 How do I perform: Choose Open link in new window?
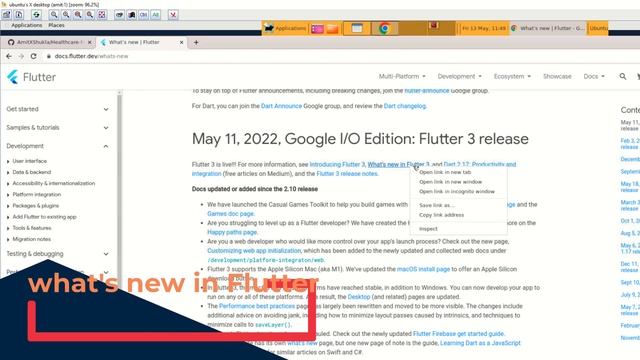[458, 182]
